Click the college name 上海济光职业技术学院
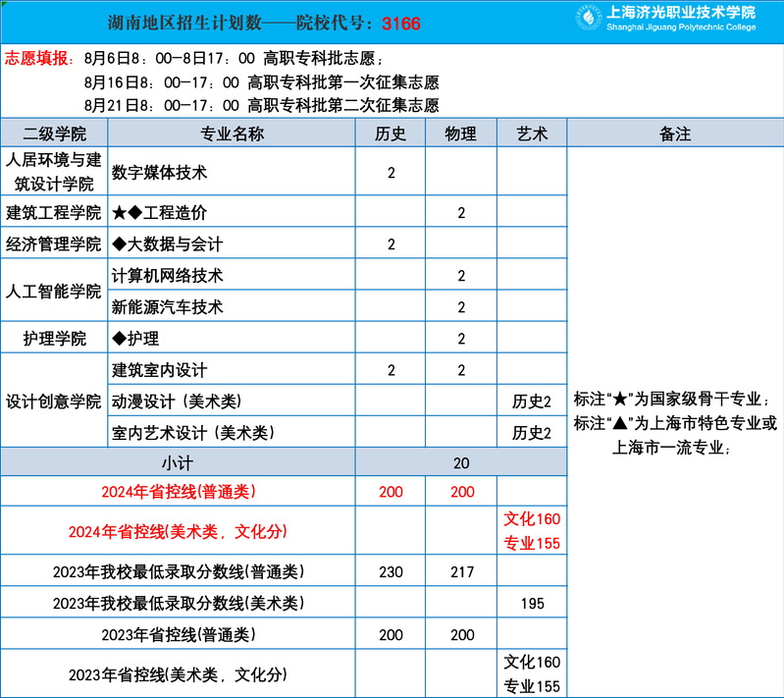The width and height of the screenshot is (784, 698). point(681,12)
